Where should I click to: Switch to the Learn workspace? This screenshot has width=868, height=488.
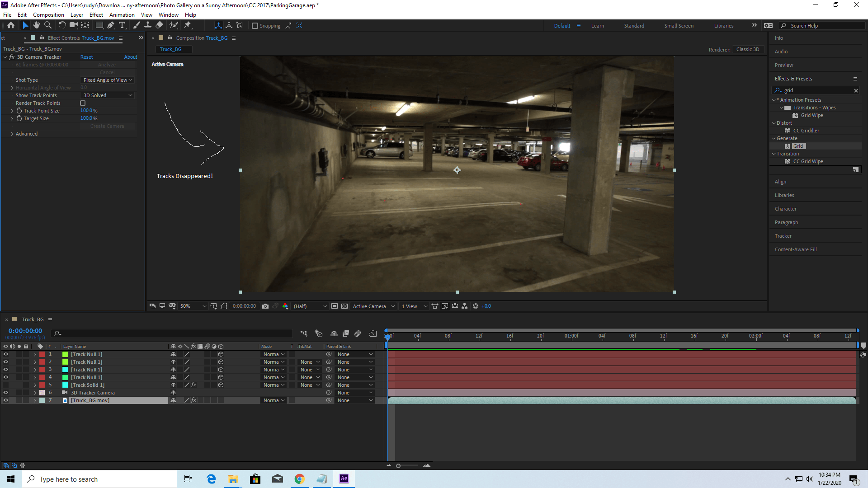pyautogui.click(x=597, y=26)
